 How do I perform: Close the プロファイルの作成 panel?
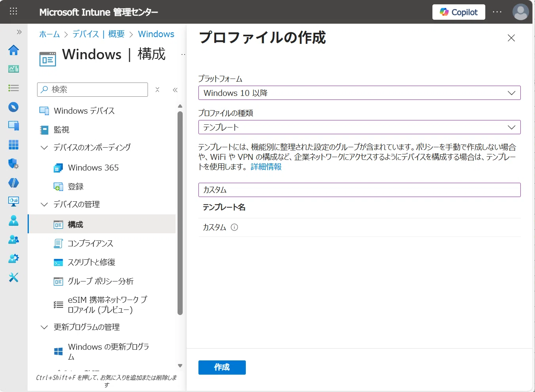[511, 38]
